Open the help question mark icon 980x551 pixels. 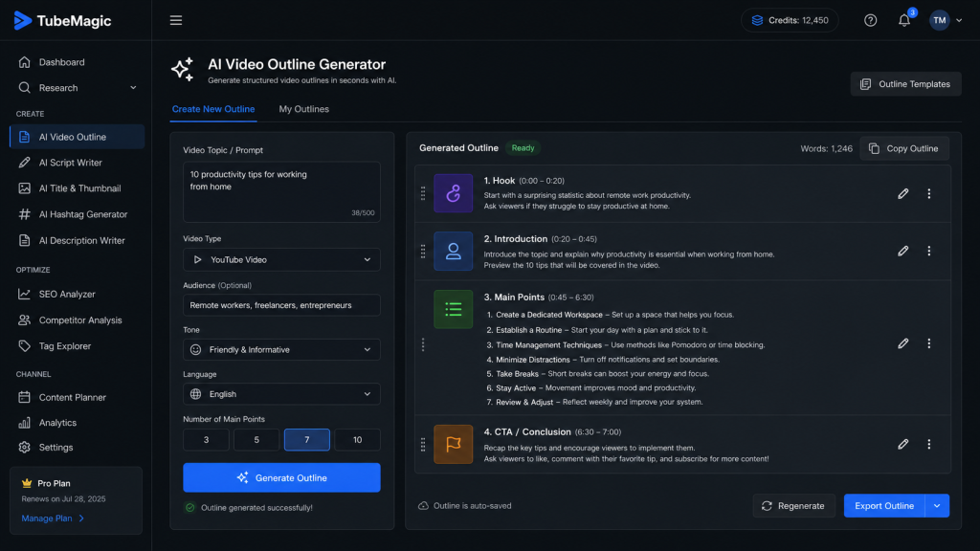pos(870,21)
